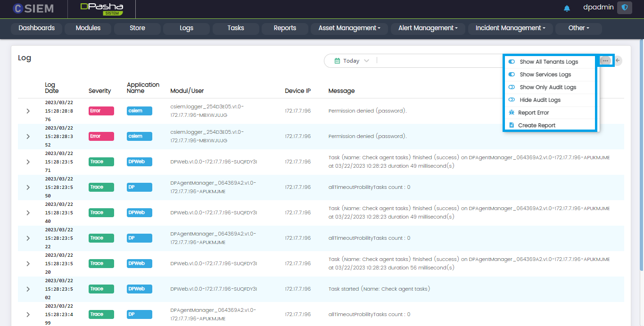Go to the Reports section
The width and height of the screenshot is (644, 326).
[x=285, y=28]
